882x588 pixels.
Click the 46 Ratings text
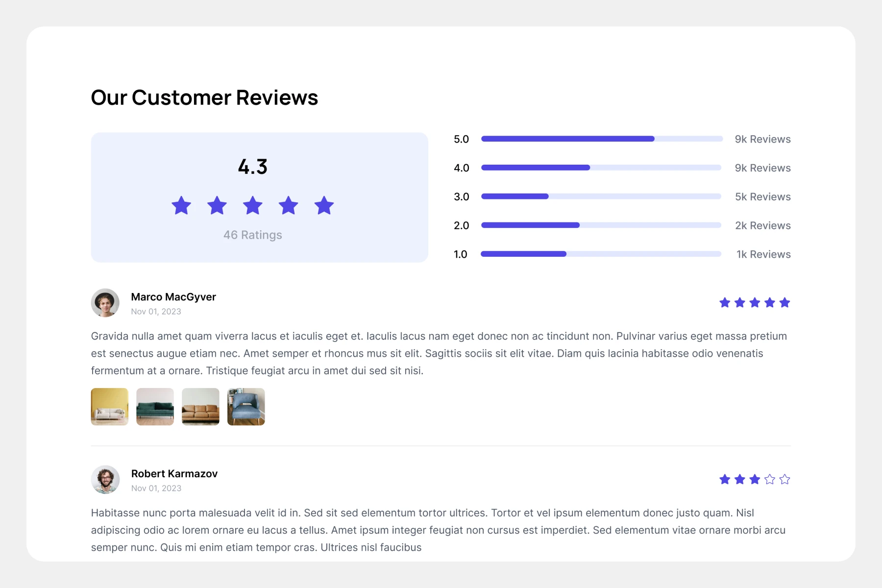253,235
